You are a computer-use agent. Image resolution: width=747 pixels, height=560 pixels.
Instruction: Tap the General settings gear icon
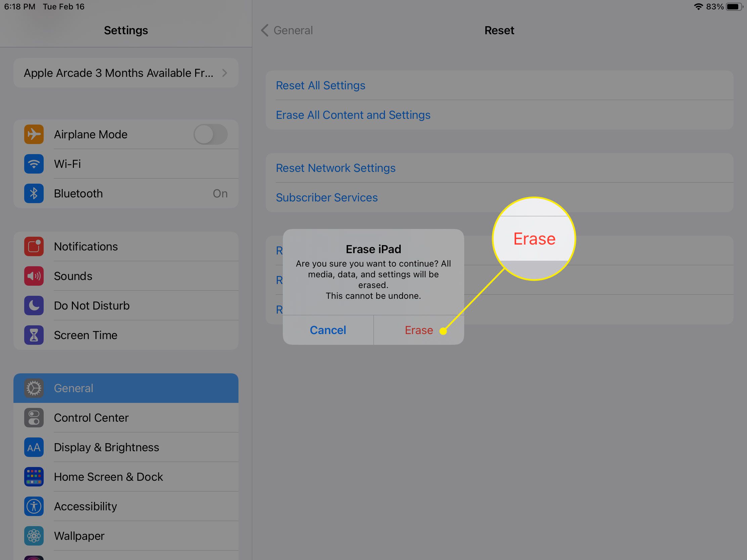coord(33,388)
